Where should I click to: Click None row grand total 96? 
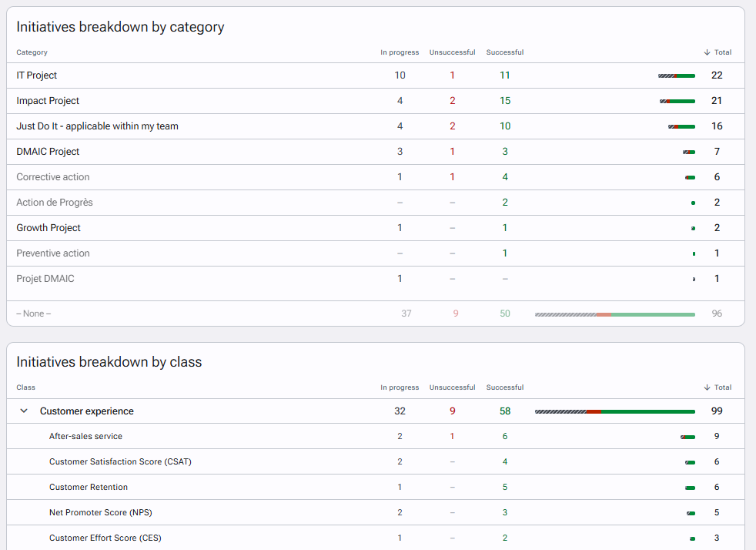(717, 314)
